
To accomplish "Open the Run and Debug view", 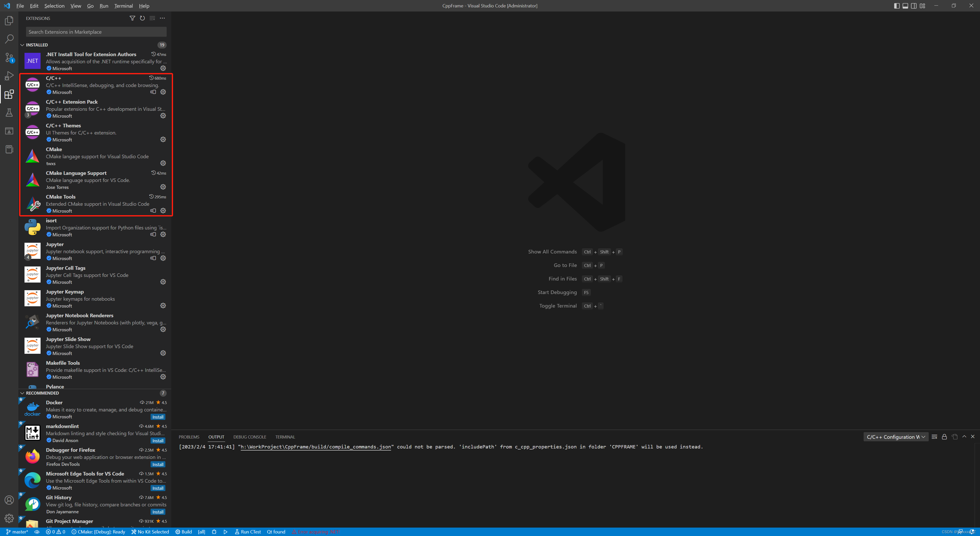I will [x=9, y=76].
